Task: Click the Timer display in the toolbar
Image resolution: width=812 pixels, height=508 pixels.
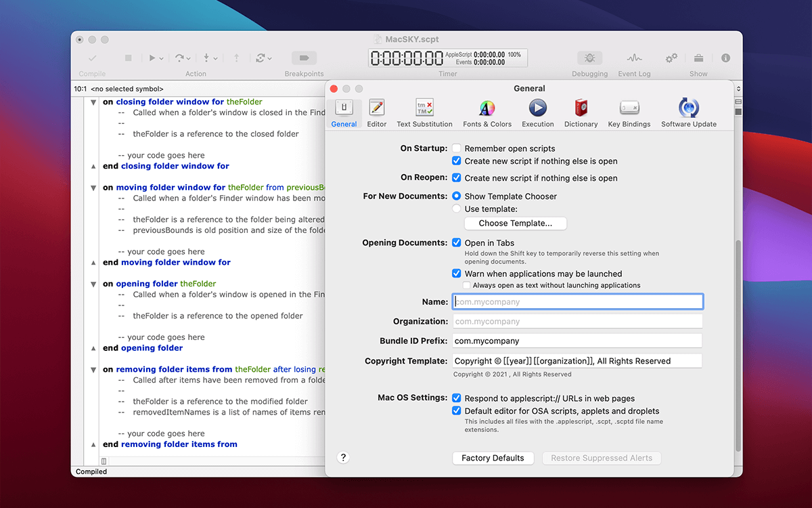Action: (x=448, y=58)
